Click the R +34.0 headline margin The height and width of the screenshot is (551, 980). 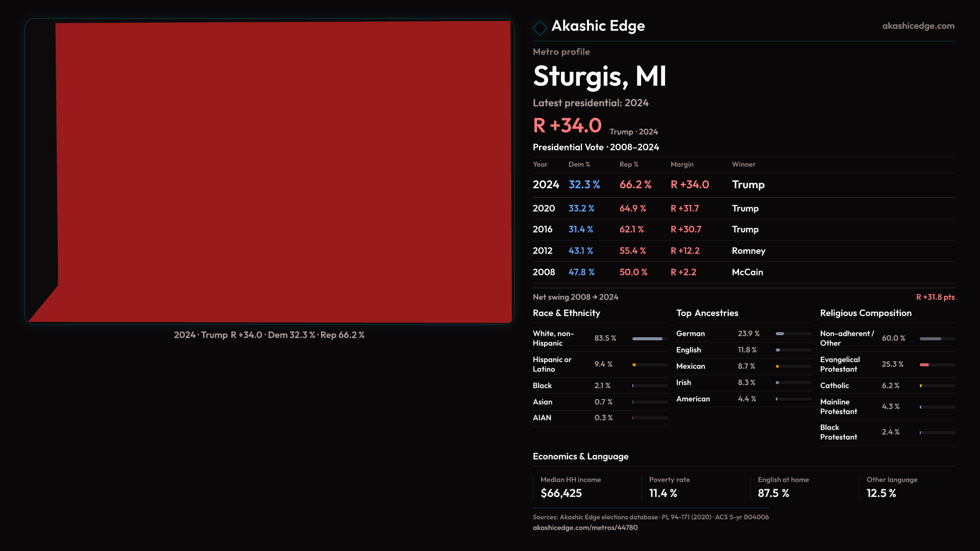(x=567, y=126)
